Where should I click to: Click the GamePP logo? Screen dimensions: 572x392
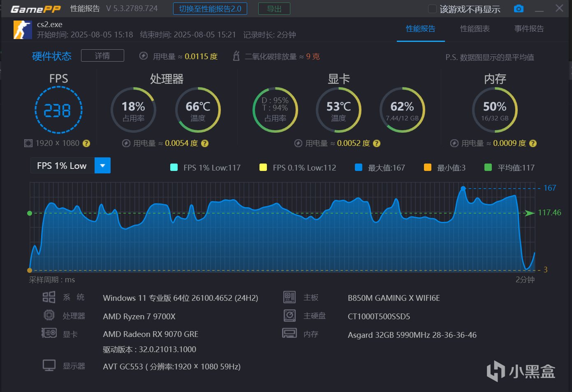coord(36,9)
